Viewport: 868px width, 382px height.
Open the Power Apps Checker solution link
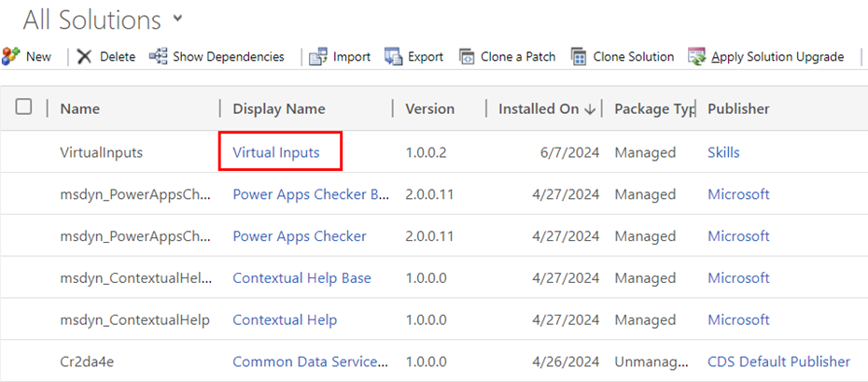pos(299,236)
